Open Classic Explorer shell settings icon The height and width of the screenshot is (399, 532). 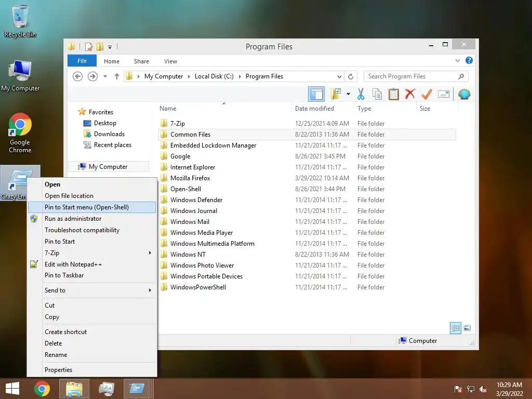point(464,94)
